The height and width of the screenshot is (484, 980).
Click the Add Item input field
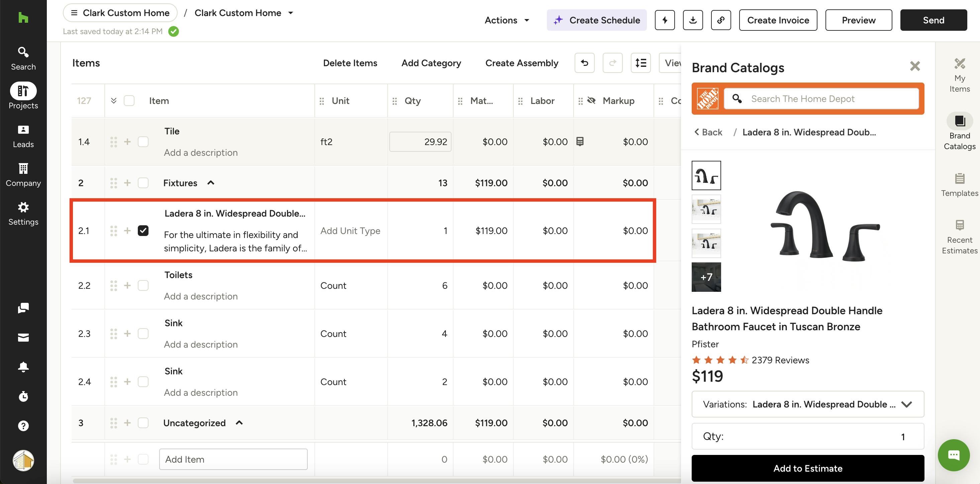tap(233, 459)
